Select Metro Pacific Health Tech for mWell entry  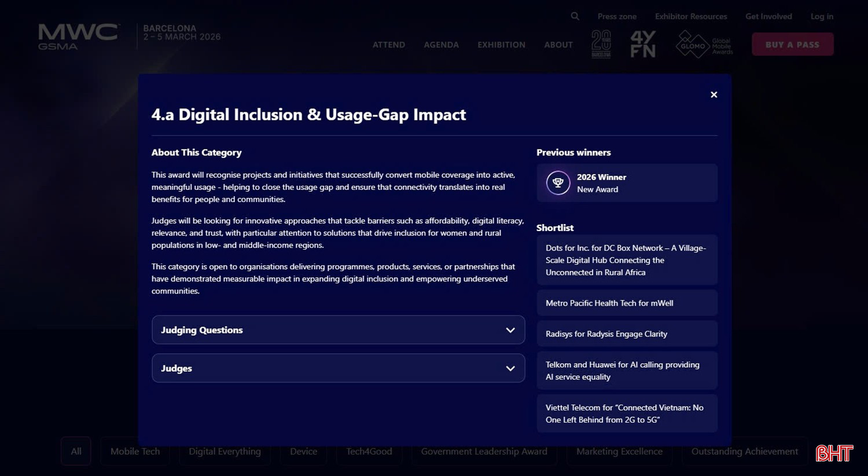(x=627, y=303)
